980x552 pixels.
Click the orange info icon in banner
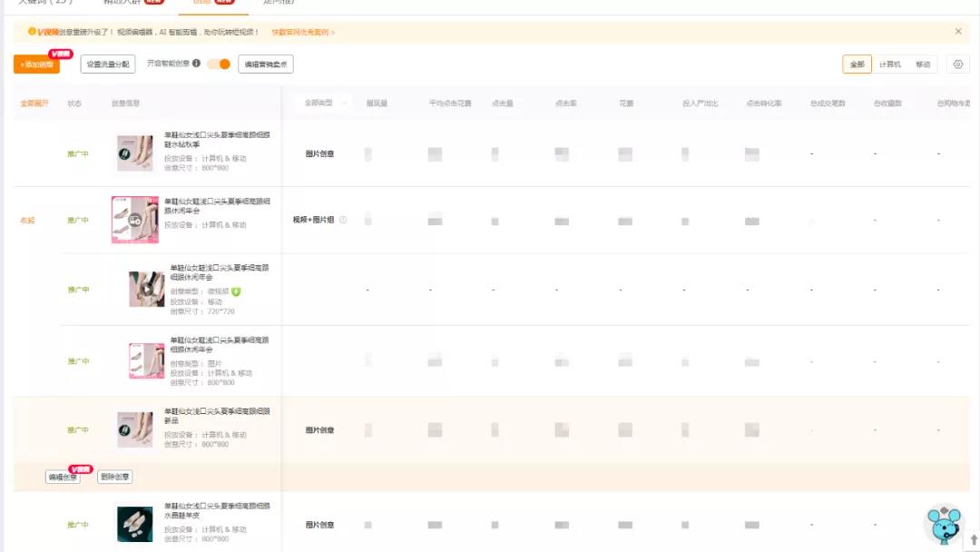click(x=32, y=32)
